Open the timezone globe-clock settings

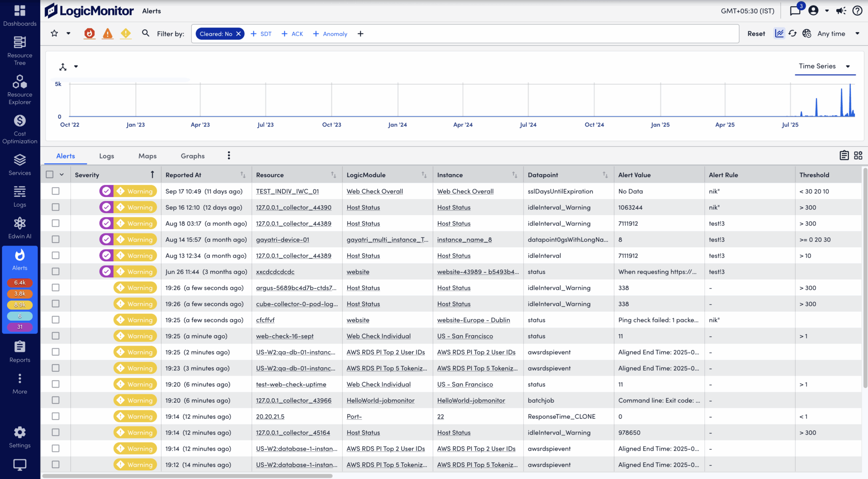click(807, 33)
